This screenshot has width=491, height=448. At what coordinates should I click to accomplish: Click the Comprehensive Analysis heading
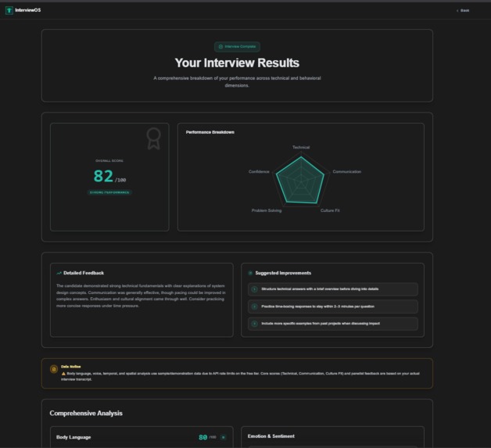coord(86,414)
